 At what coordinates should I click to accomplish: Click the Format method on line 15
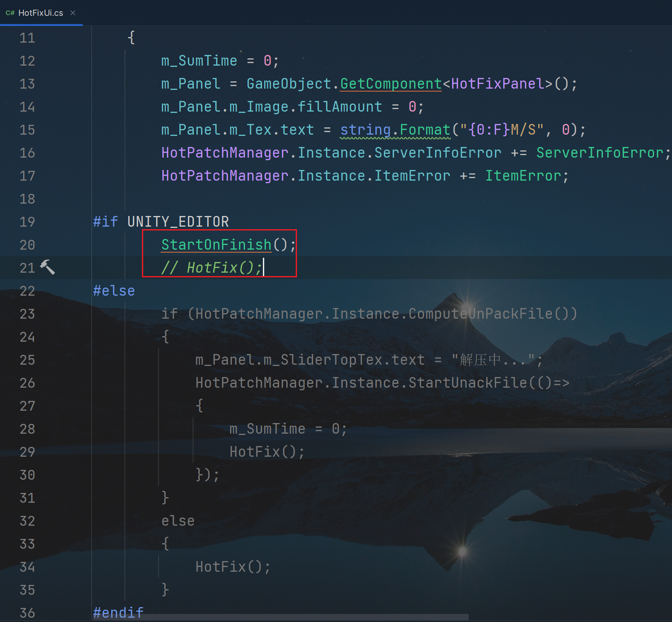pyautogui.click(x=425, y=130)
